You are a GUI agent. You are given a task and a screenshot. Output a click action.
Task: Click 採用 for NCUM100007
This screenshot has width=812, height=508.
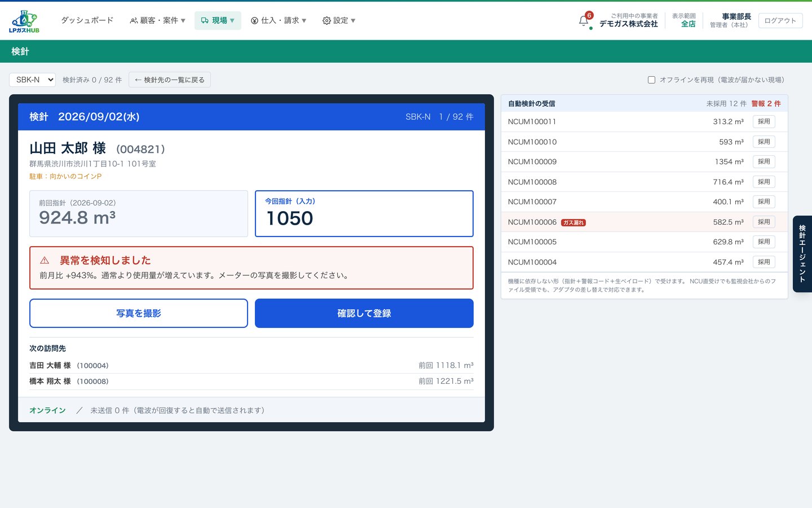(764, 202)
